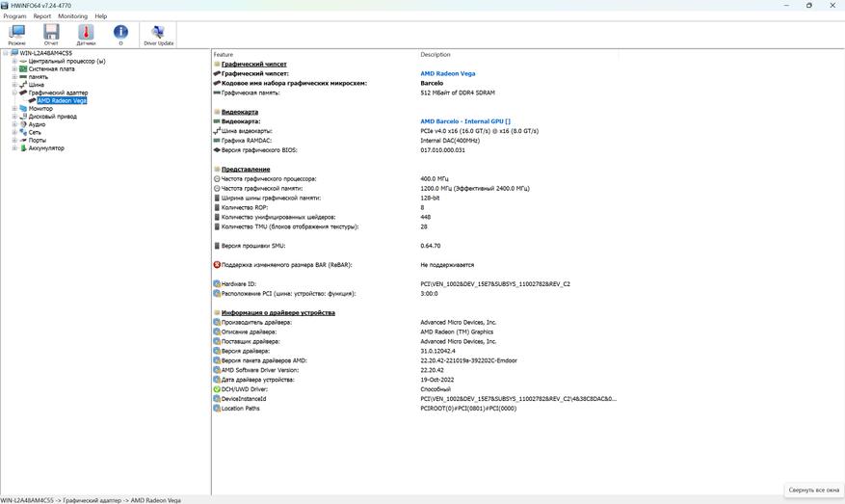845x504 pixels.
Task: Collapse the Графический адаптер tree node
Action: click(14, 93)
